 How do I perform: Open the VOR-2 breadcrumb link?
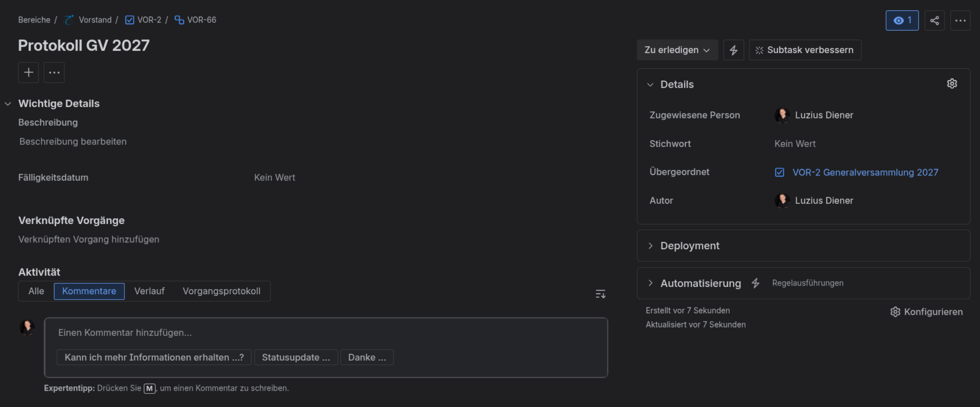tap(149, 20)
